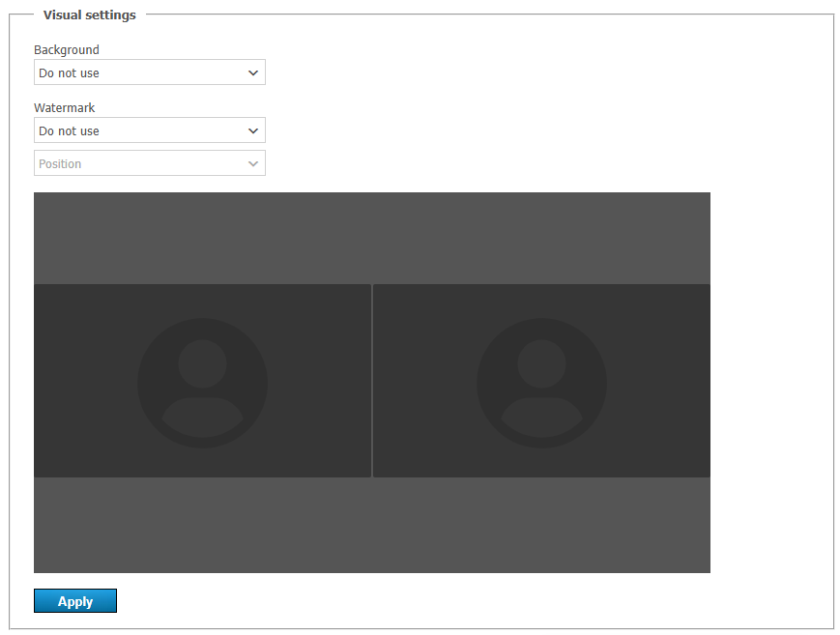
Task: Click "Do not use" text in Watermark field
Action: [69, 130]
